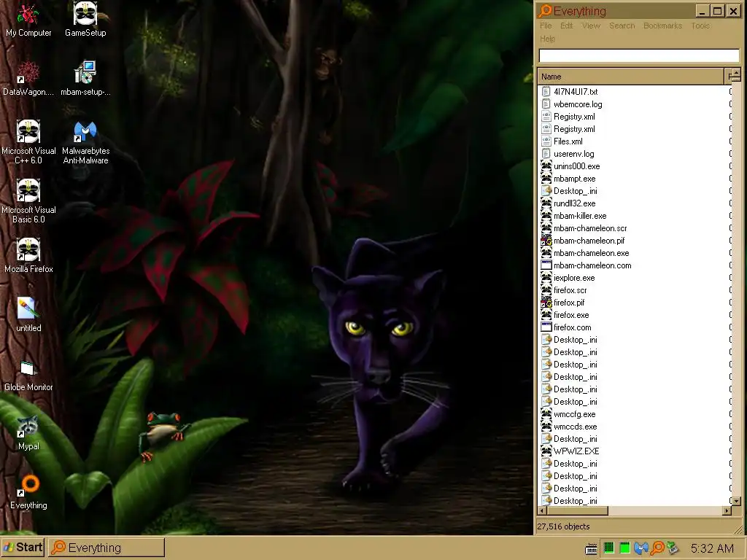Viewport: 747px width, 560px height.
Task: Open the Bookmarks menu in Everything
Action: (x=662, y=26)
